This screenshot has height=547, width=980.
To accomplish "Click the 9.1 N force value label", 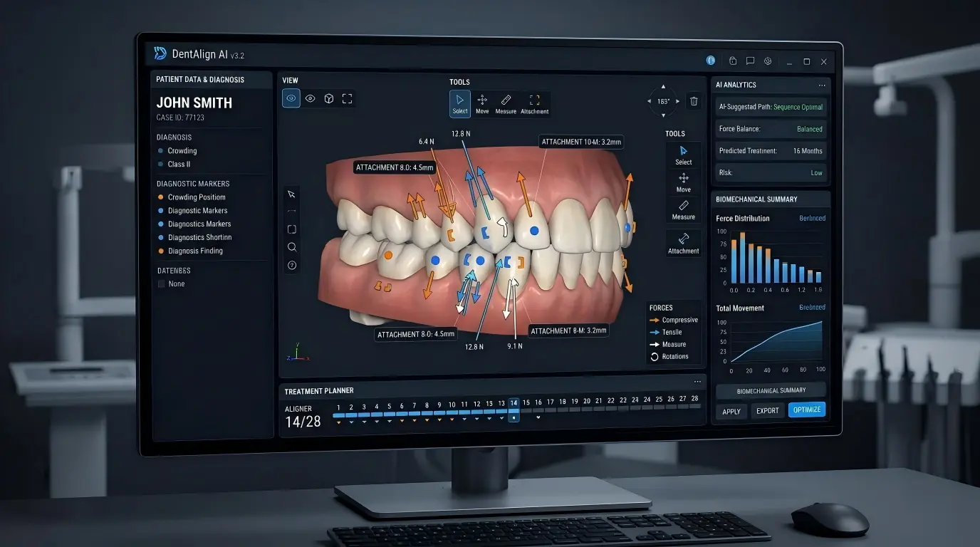I will (515, 346).
